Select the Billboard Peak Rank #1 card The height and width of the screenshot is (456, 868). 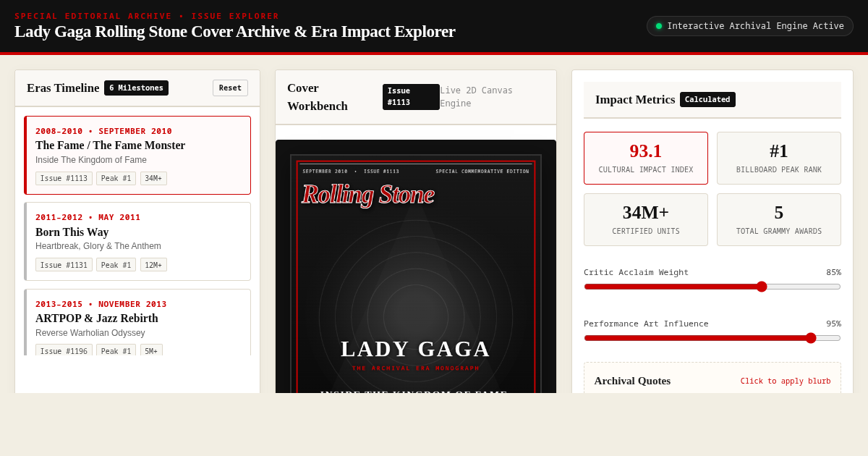tap(779, 158)
